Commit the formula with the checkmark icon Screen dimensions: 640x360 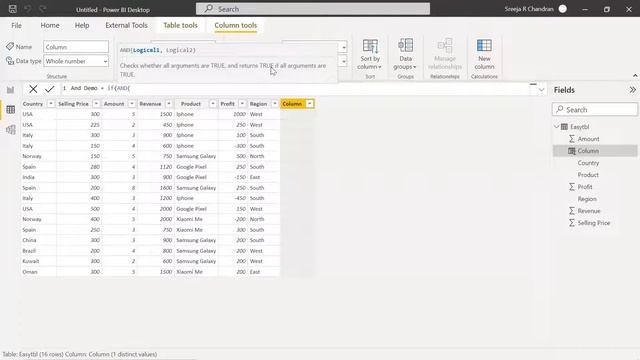tap(50, 89)
